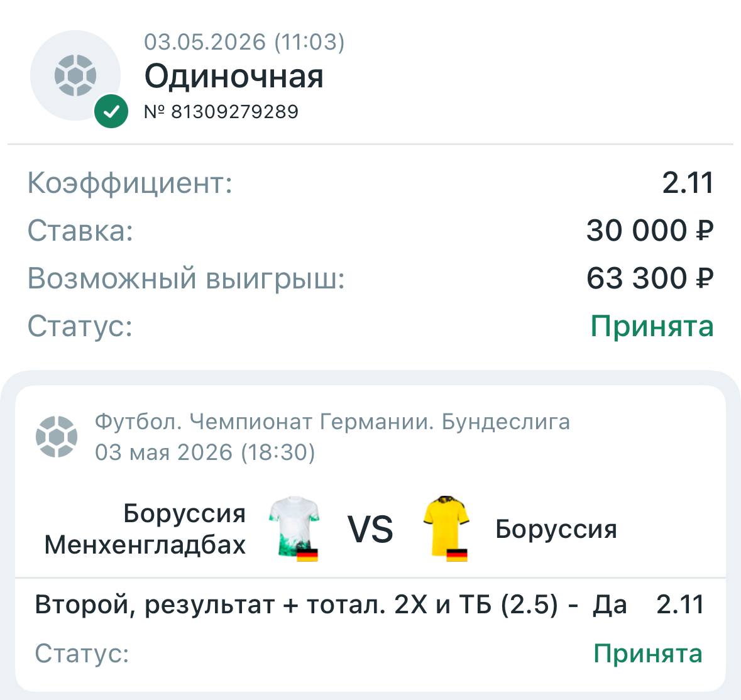Viewport: 741px width, 700px height.
Task: Tap the Принята status in match card
Action: coord(648,654)
